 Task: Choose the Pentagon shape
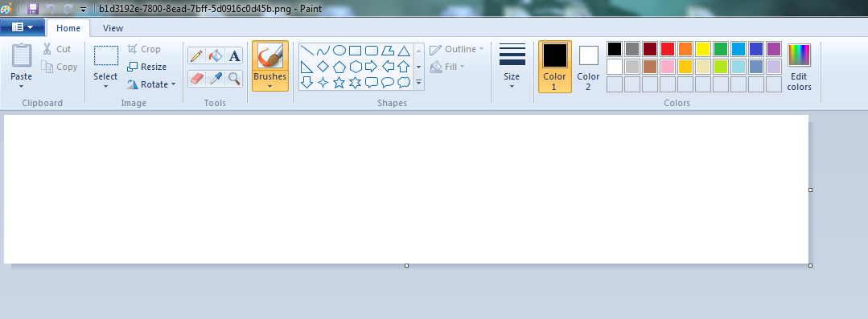click(339, 67)
